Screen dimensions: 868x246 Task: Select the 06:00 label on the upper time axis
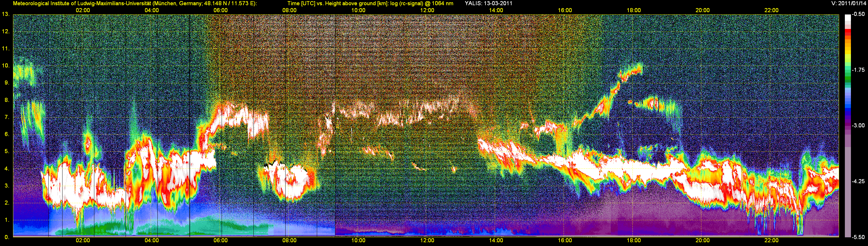coord(220,10)
